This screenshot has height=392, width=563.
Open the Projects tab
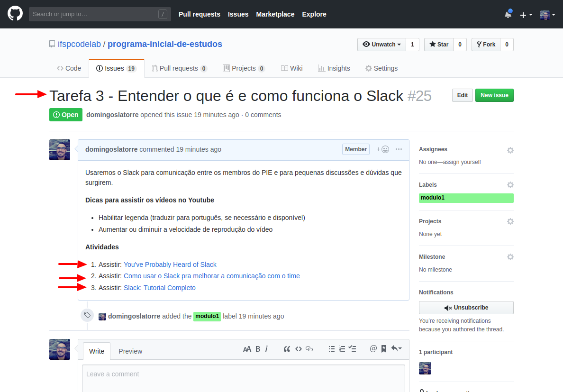click(x=244, y=68)
